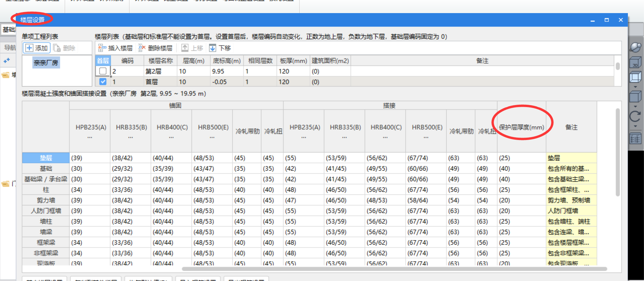Select the 墙柱 row header
This screenshot has width=644, height=281.
pos(46,221)
